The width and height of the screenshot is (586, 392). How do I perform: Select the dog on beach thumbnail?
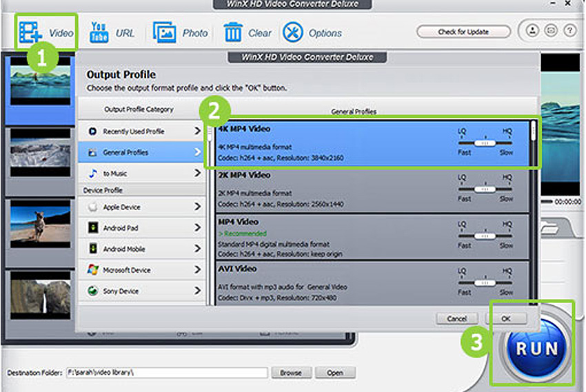pyautogui.click(x=40, y=224)
